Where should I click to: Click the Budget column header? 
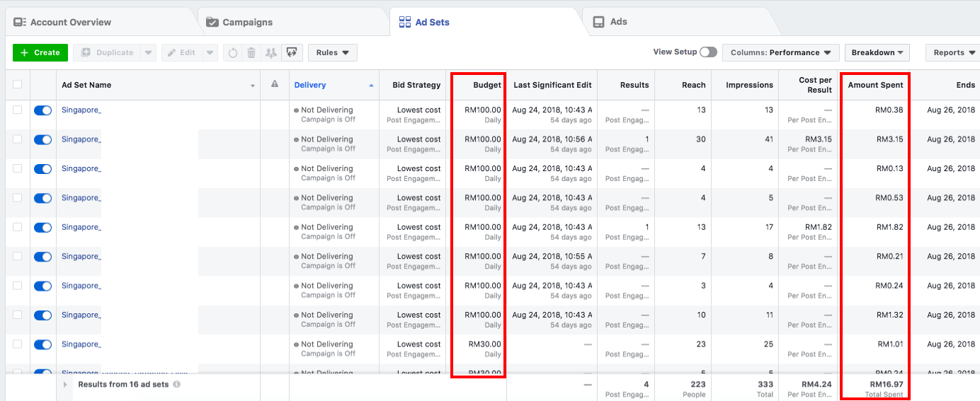487,85
